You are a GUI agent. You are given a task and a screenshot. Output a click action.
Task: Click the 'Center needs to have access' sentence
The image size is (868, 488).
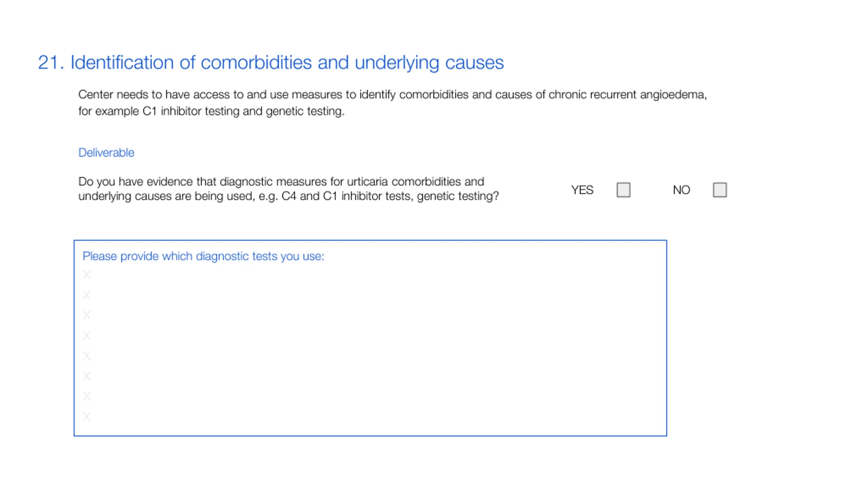click(392, 95)
